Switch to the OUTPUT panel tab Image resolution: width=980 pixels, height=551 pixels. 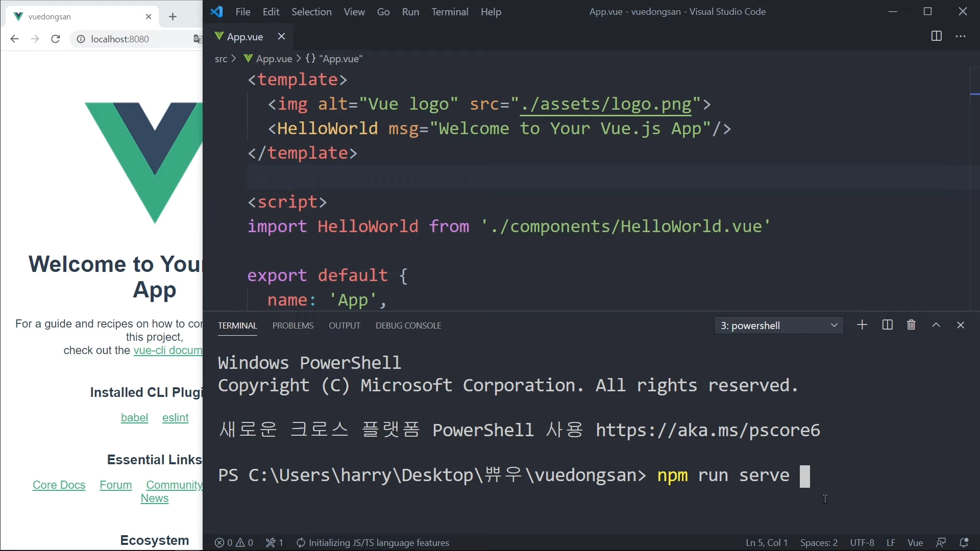345,325
